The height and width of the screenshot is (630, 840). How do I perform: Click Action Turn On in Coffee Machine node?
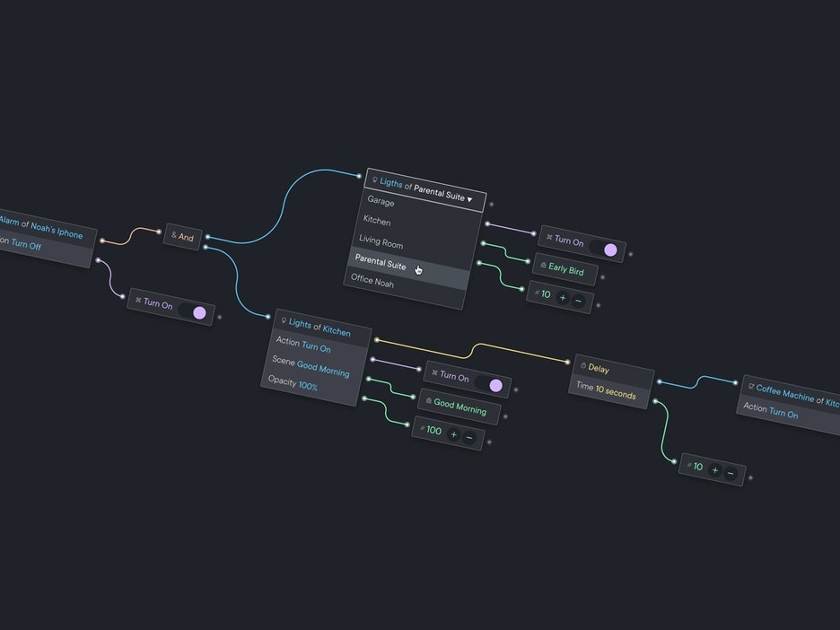[770, 410]
